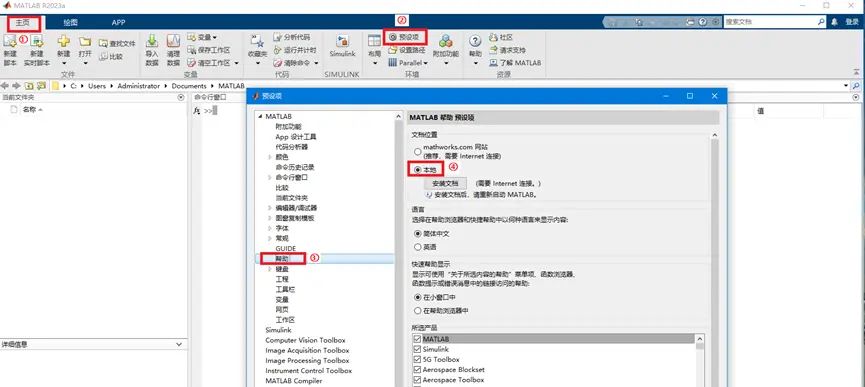Open the 清除命令 dropdown arrow
The height and width of the screenshot is (387, 865).
[x=317, y=63]
